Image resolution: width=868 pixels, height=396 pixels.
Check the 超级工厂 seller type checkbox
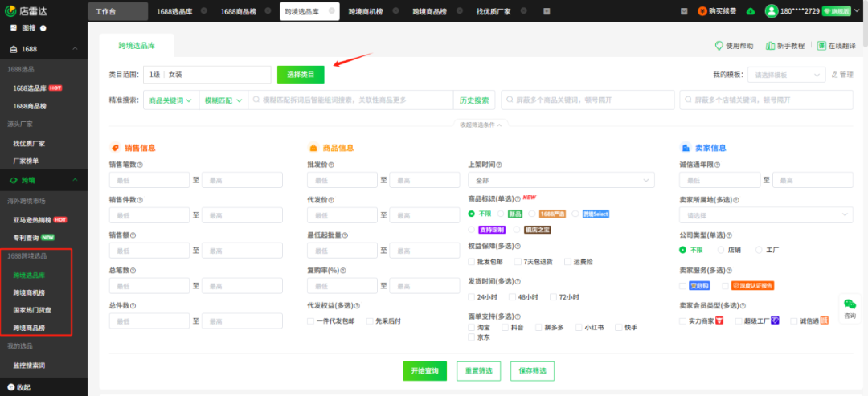[739, 320]
